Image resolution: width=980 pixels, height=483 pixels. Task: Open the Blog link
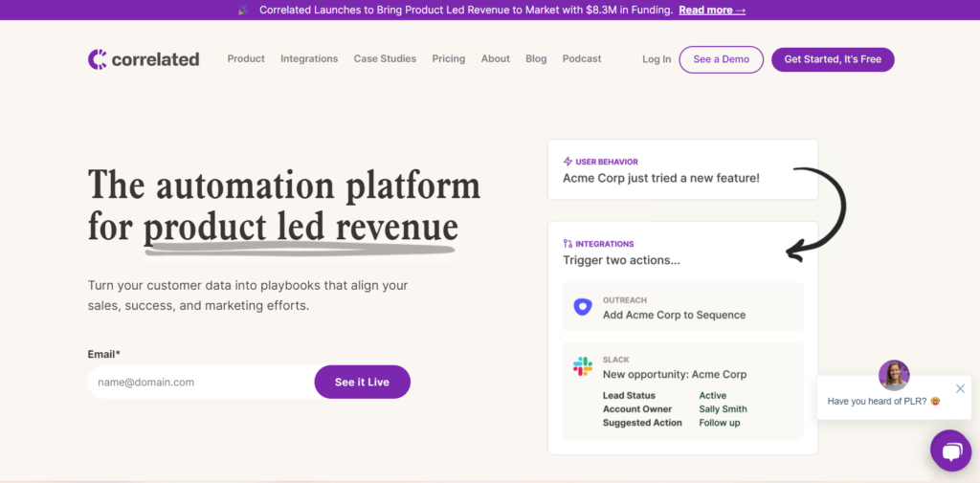[536, 59]
